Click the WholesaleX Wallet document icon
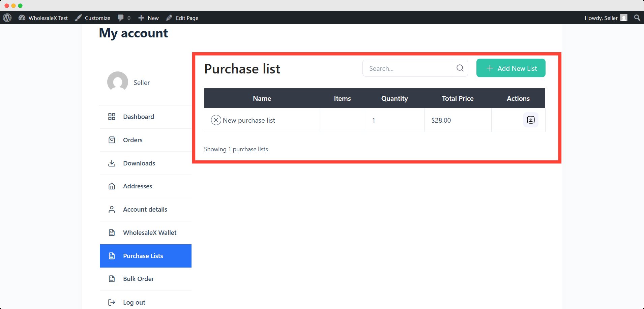The width and height of the screenshot is (644, 309). [x=112, y=233]
